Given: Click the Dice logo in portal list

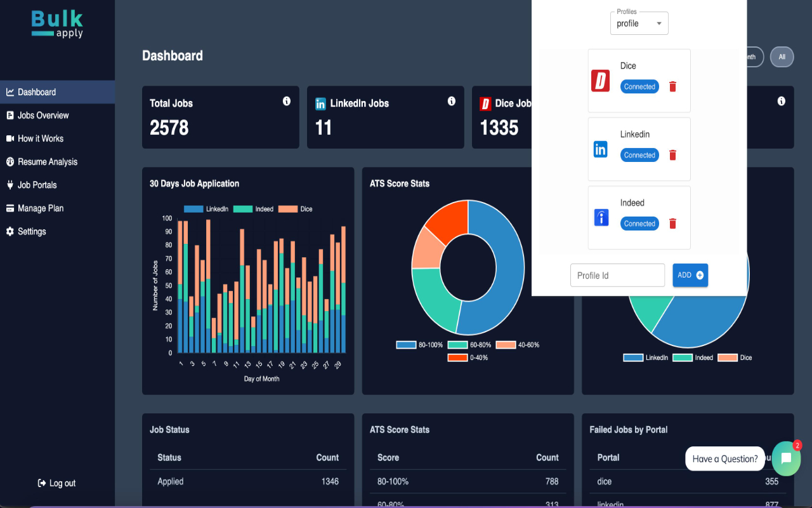Looking at the screenshot, I should click(x=601, y=81).
